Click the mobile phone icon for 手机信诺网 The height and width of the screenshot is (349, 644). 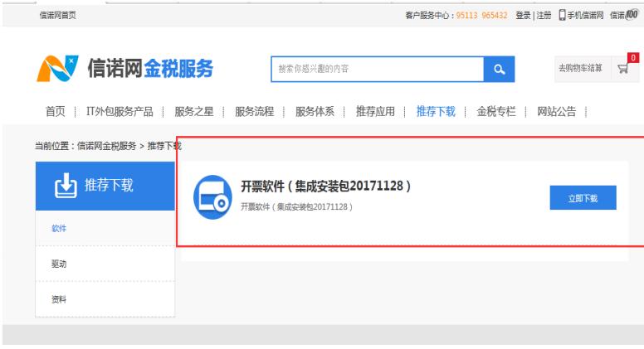(x=562, y=15)
